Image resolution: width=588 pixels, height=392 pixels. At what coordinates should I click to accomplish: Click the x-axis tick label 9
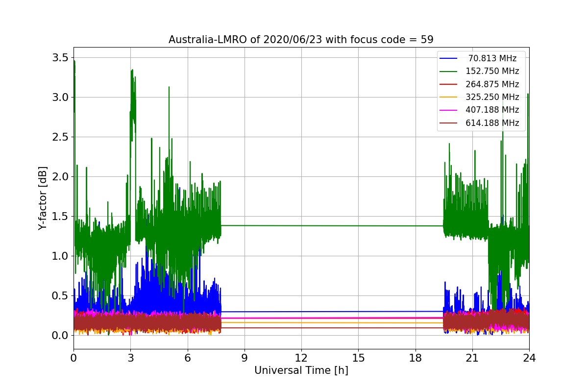pos(244,358)
